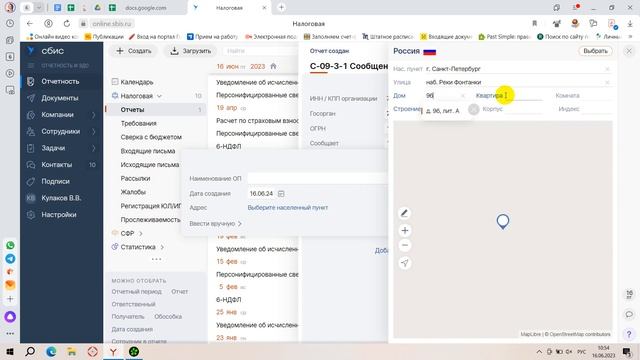Click the Дом input field
This screenshot has width=640, height=360.
pos(443,96)
